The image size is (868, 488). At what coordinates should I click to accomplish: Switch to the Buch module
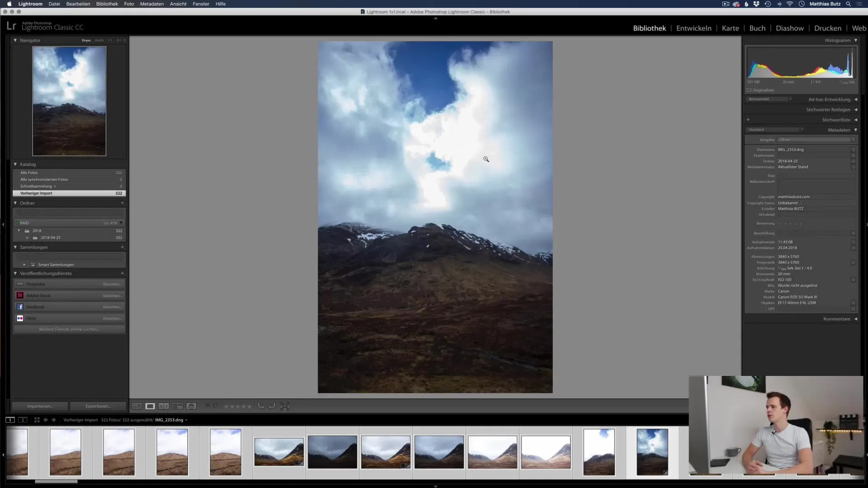click(757, 28)
